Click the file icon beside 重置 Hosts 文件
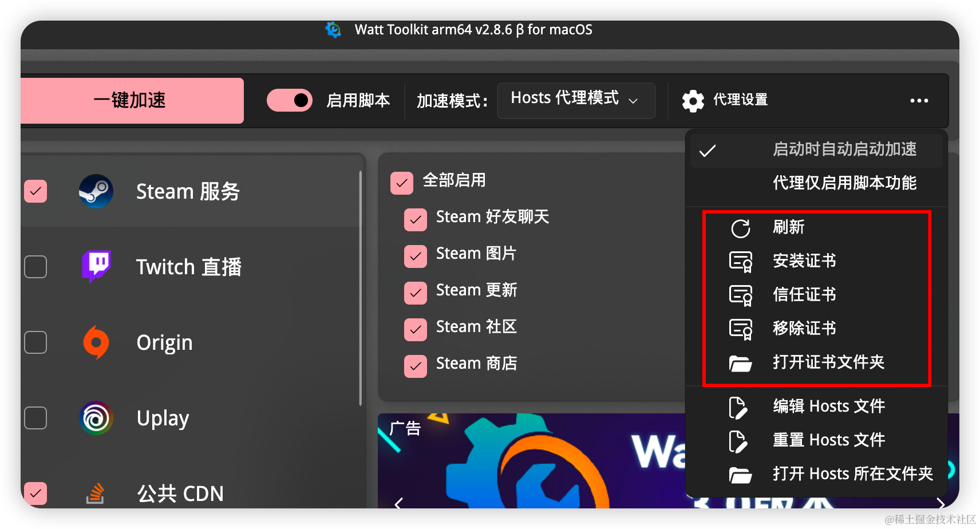The image size is (980, 529). (738, 441)
